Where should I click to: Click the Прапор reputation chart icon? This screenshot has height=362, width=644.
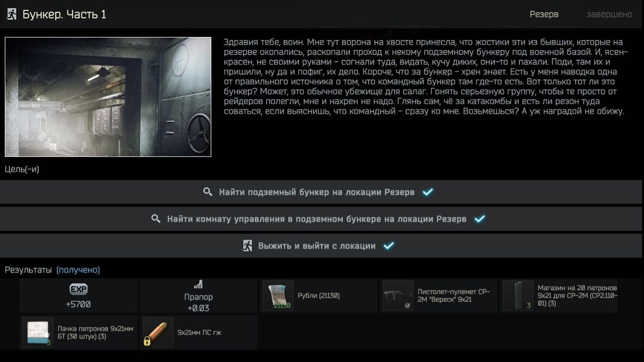pyautogui.click(x=198, y=285)
